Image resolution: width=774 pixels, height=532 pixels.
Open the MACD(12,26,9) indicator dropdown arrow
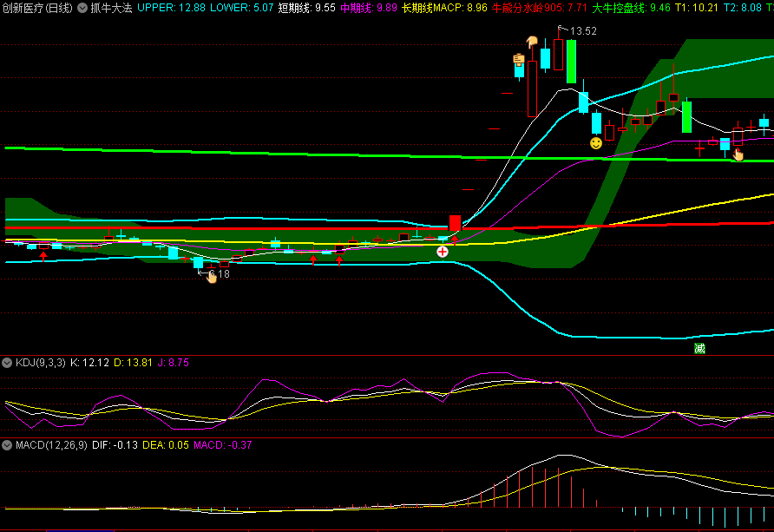[7, 445]
